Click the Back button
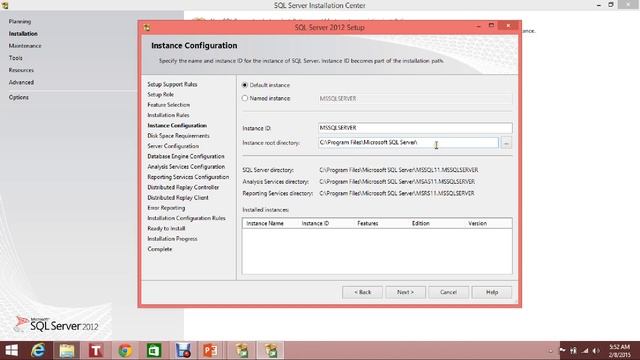Image resolution: width=640 pixels, height=360 pixels. (x=362, y=292)
